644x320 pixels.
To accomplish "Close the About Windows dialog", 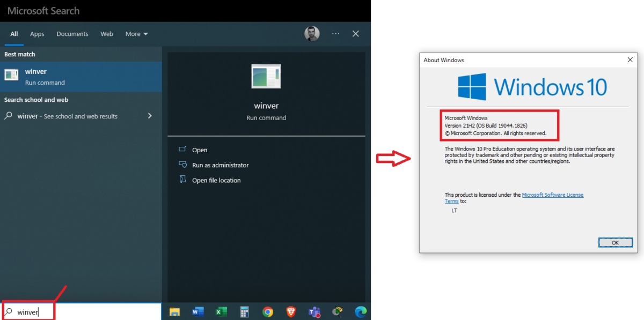I will pyautogui.click(x=630, y=60).
